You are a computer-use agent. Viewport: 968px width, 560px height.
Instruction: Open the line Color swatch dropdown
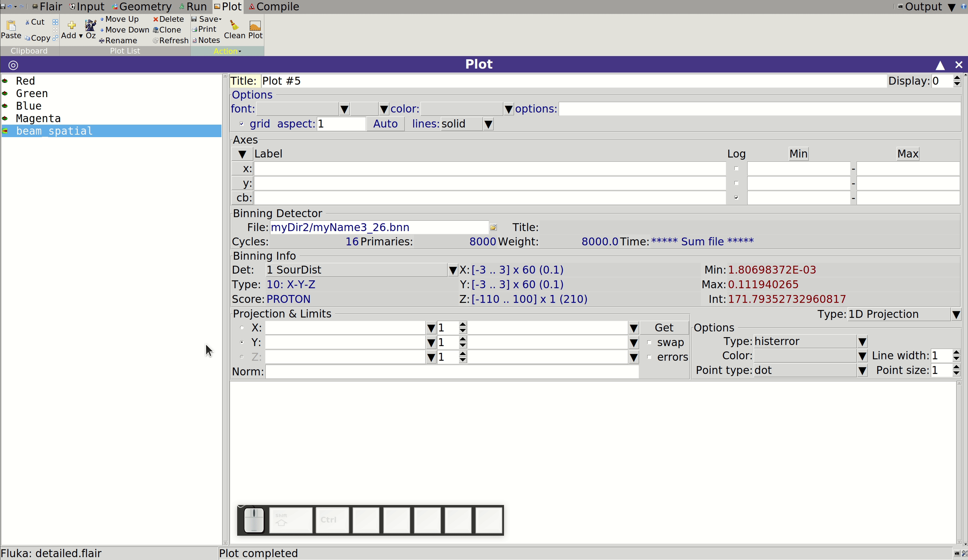point(862,356)
